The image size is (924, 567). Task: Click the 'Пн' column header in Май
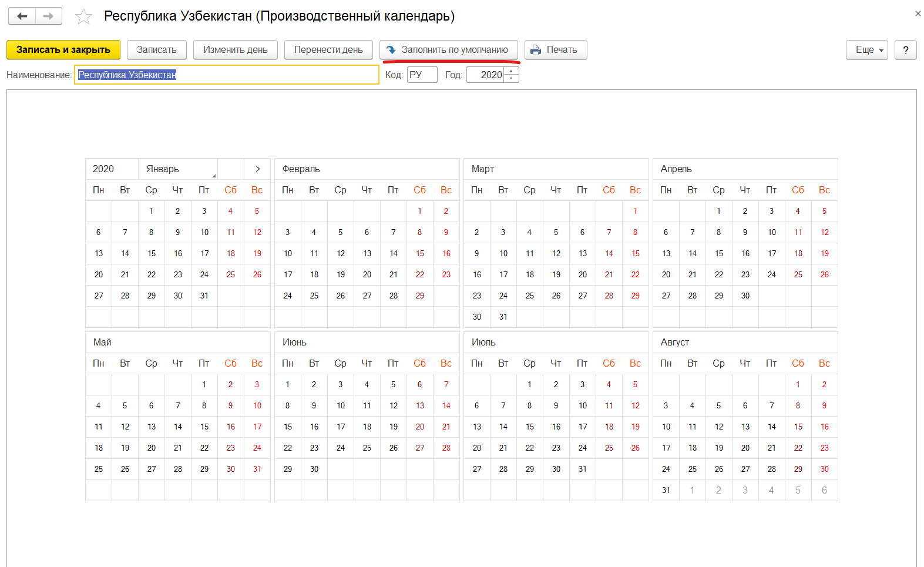[x=99, y=363]
